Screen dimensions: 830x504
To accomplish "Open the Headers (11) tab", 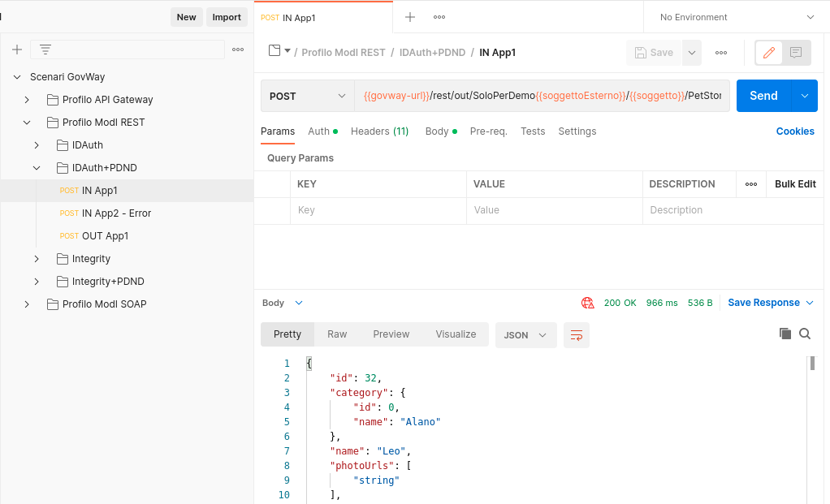I will click(x=379, y=131).
